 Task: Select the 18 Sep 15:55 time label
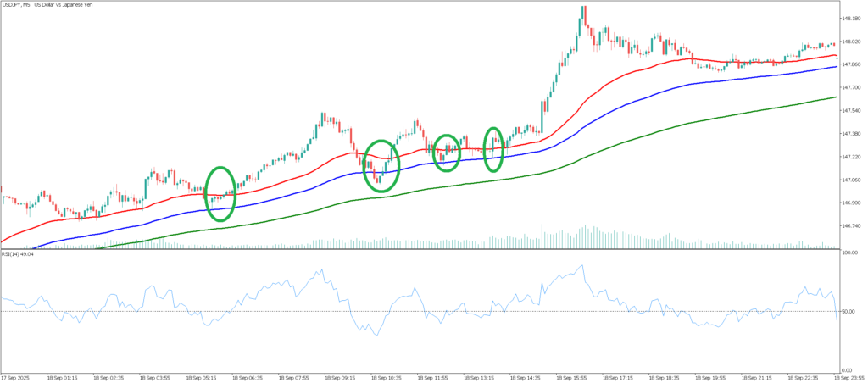(571, 377)
